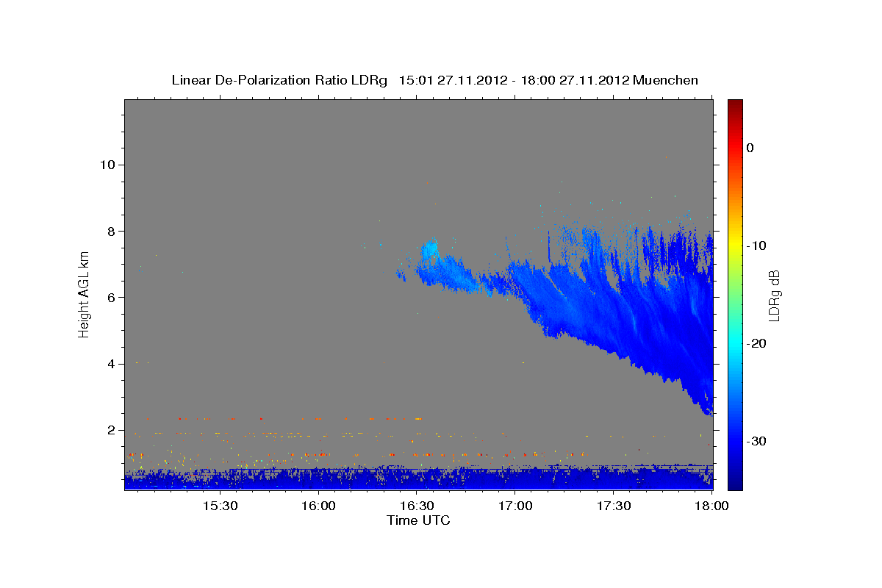Click the 16:30 time tick label
The height and width of the screenshot is (588, 882).
pos(417,506)
